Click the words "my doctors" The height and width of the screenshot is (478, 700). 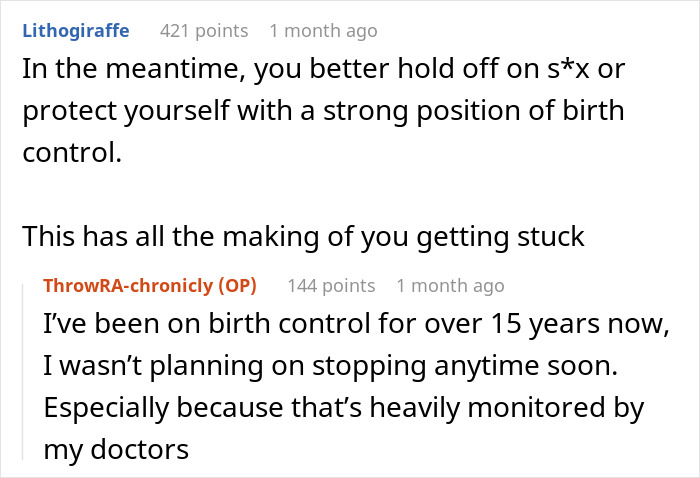tap(116, 449)
